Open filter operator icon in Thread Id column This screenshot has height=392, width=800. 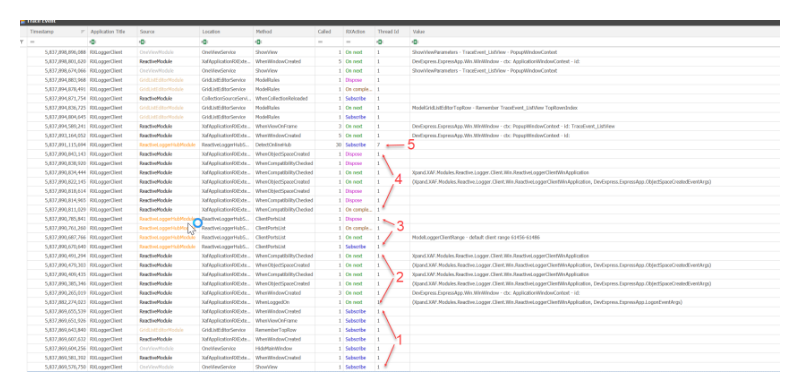(x=380, y=42)
